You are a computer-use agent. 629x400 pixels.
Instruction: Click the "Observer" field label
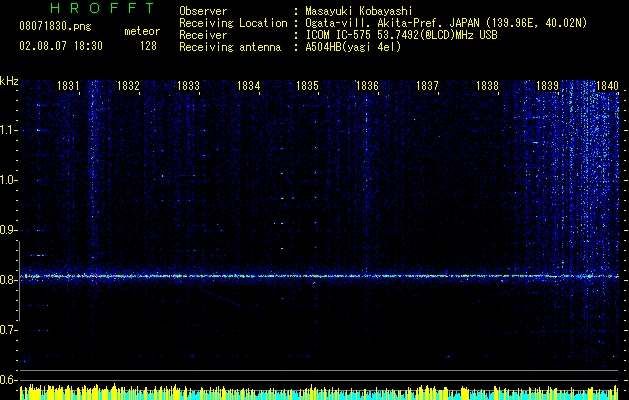click(203, 11)
